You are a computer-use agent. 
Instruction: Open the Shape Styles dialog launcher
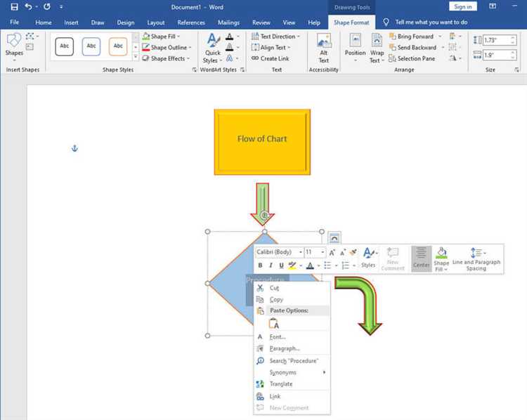point(194,70)
